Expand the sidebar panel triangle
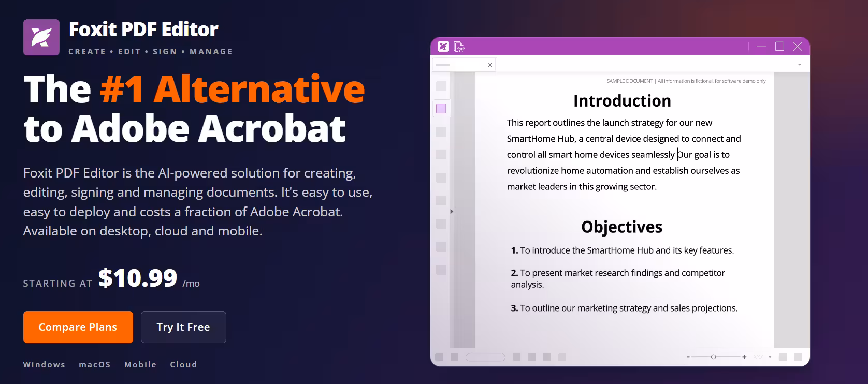 tap(452, 211)
